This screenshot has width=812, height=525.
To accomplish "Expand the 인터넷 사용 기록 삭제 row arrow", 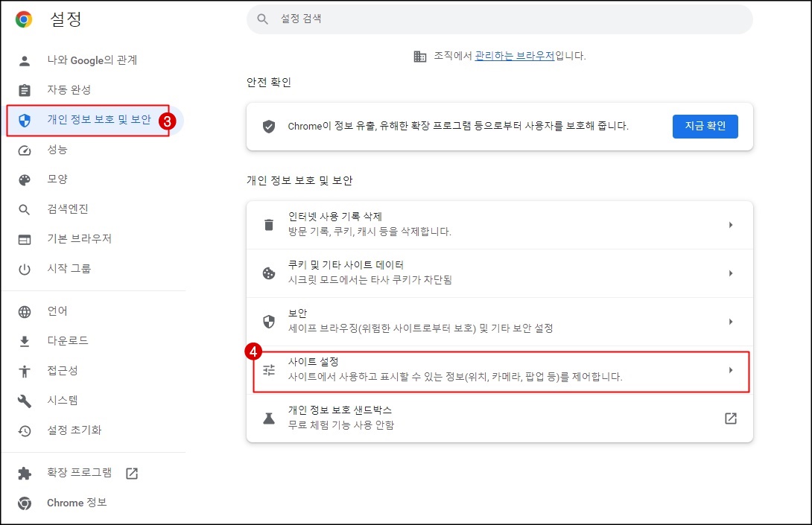I will point(731,223).
